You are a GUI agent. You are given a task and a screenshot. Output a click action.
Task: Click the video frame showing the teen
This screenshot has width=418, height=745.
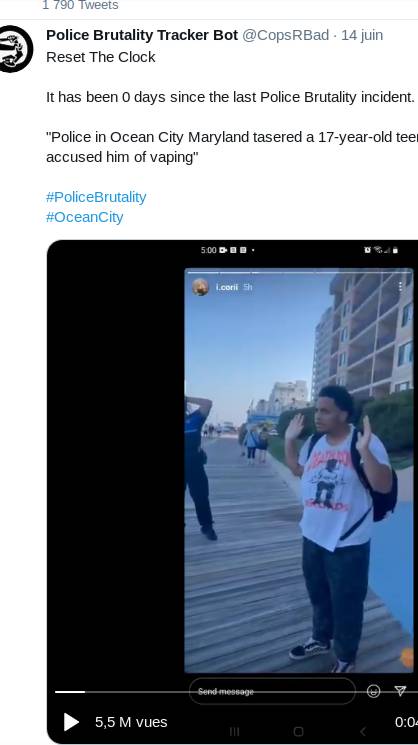[x=299, y=470]
